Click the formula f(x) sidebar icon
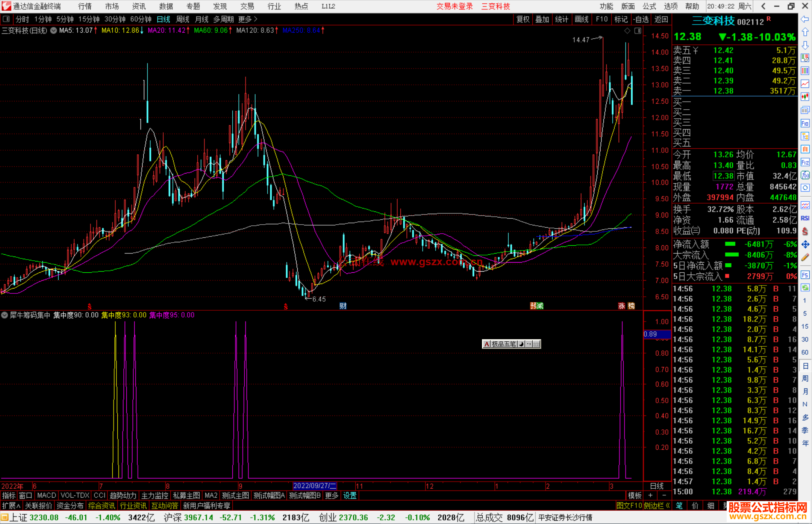 pos(805,175)
